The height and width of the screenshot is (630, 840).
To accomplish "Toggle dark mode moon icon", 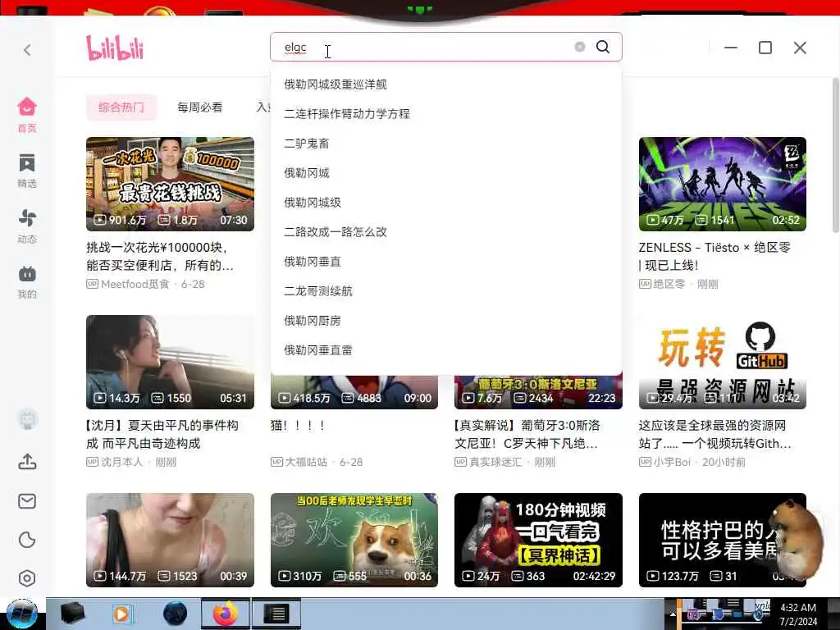I will (x=27, y=540).
